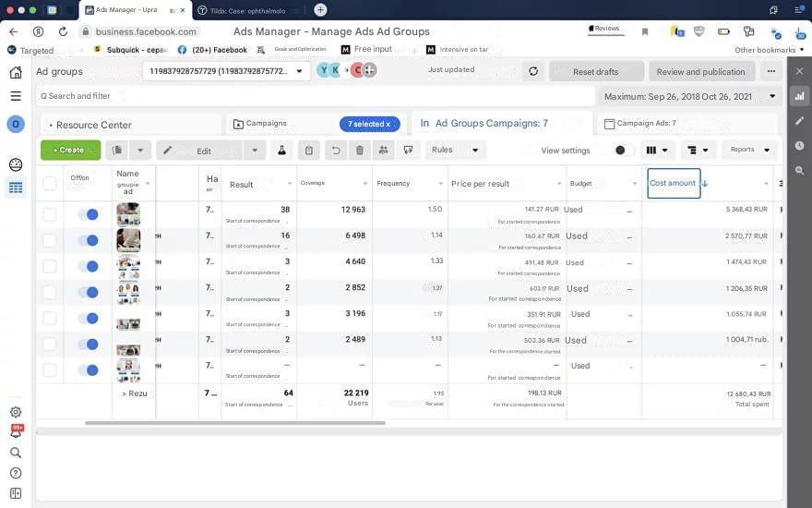The height and width of the screenshot is (508, 812).
Task: Open the settings gear in left sidebar
Action: coord(16,412)
